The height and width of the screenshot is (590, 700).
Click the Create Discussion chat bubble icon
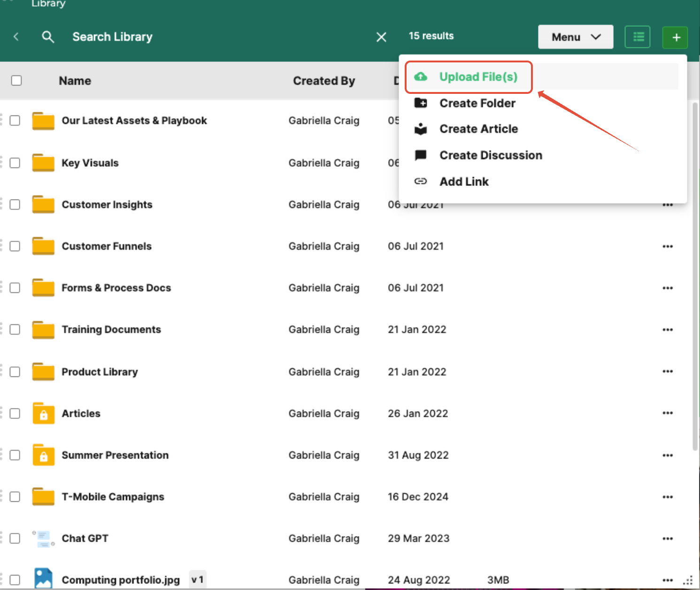421,155
